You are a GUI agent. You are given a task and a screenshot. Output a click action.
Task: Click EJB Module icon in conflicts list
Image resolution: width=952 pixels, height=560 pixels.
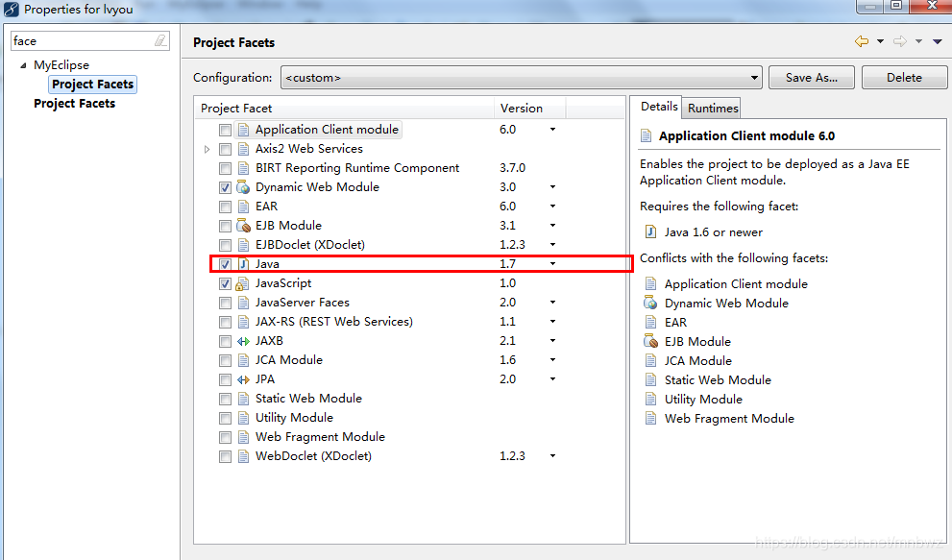click(x=650, y=341)
